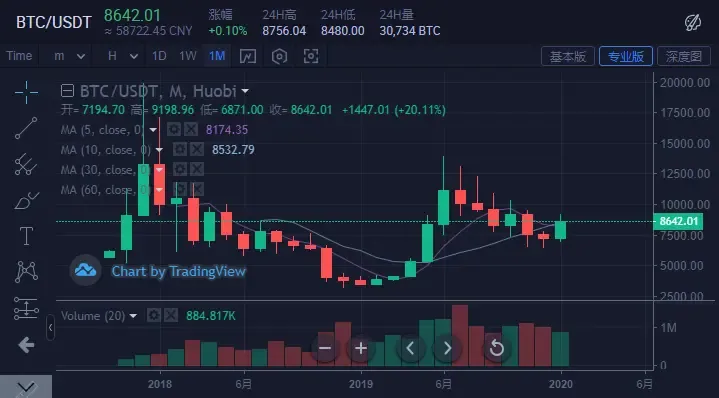Reset the chart view with the reset button
Image resolution: width=719 pixels, height=398 pixels.
(497, 348)
